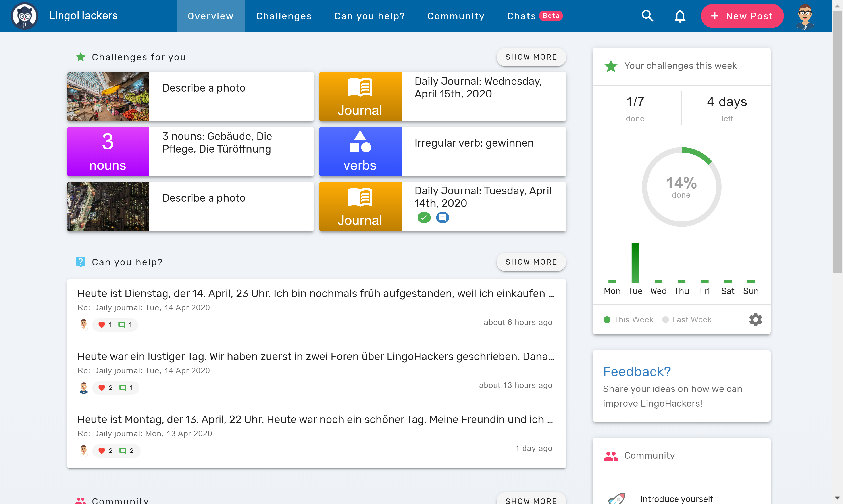Open the Chats Beta section
The height and width of the screenshot is (504, 843).
coord(522,16)
